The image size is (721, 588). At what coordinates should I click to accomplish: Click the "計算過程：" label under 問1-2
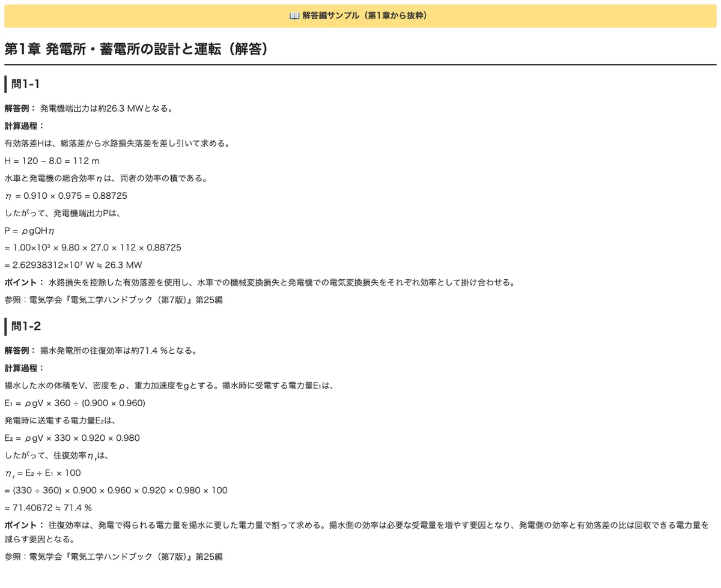point(25,368)
